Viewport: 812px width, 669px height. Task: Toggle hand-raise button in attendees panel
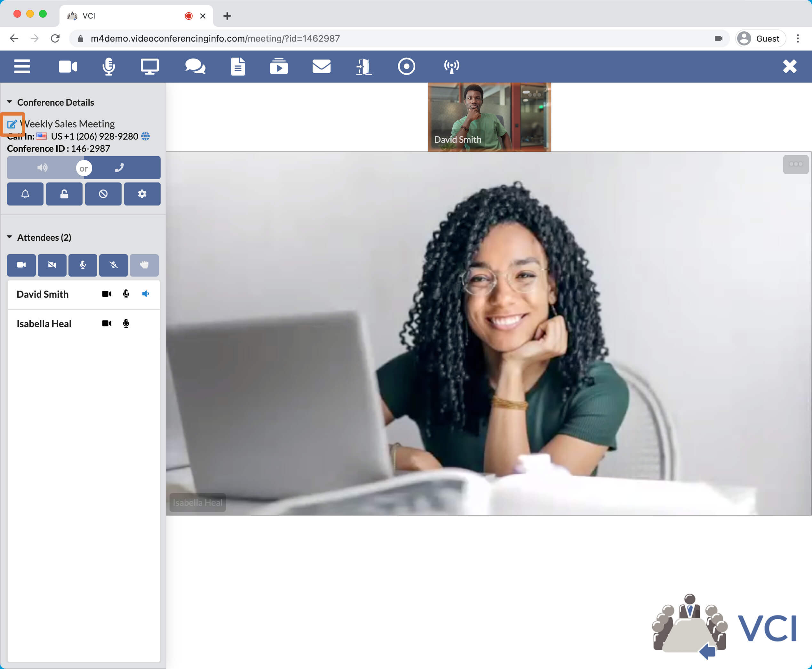[x=144, y=265]
